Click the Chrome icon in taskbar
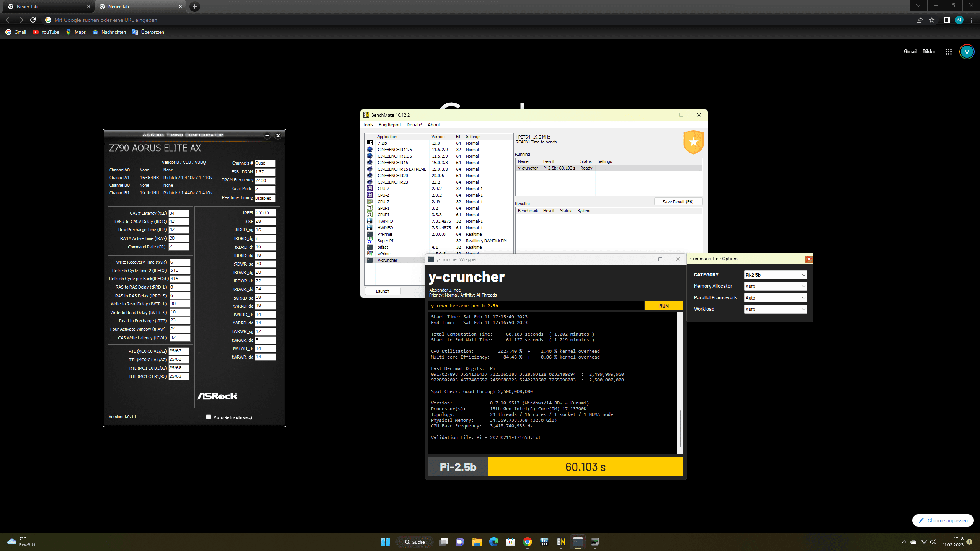Screen dimensions: 980x551 tap(528, 542)
